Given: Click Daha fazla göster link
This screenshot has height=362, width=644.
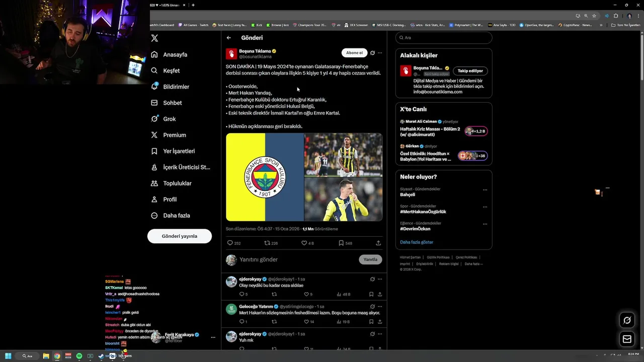Looking at the screenshot, I should point(417,242).
